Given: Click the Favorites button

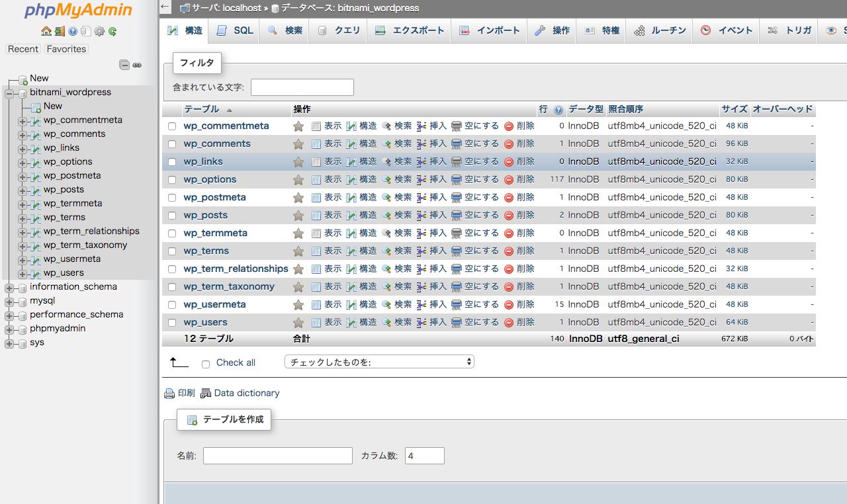Looking at the screenshot, I should (x=66, y=49).
